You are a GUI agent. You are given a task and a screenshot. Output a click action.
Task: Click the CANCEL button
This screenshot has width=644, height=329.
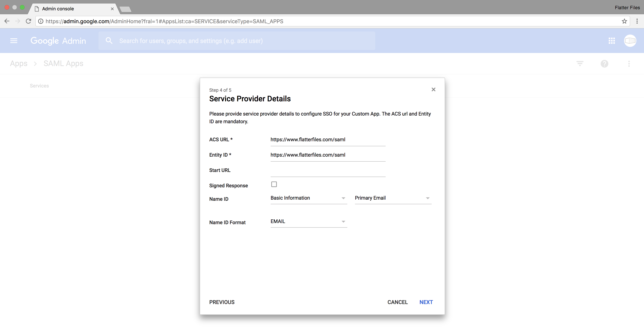(x=398, y=302)
